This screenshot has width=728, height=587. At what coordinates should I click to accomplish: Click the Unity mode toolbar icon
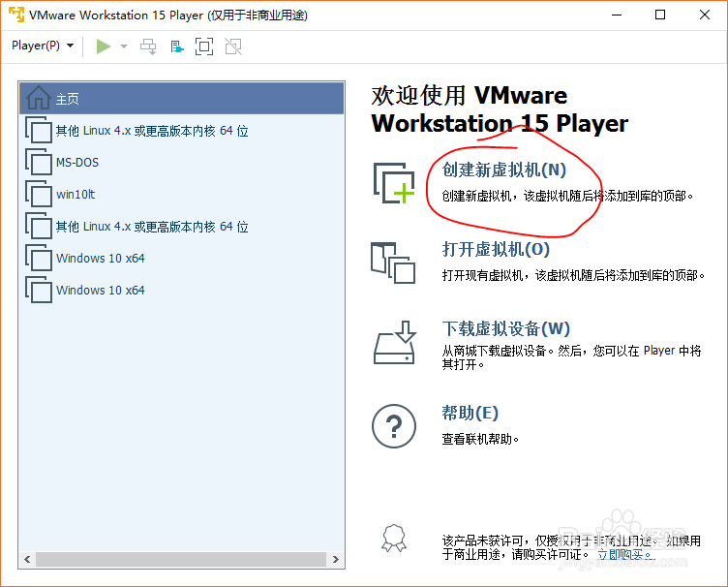click(233, 46)
